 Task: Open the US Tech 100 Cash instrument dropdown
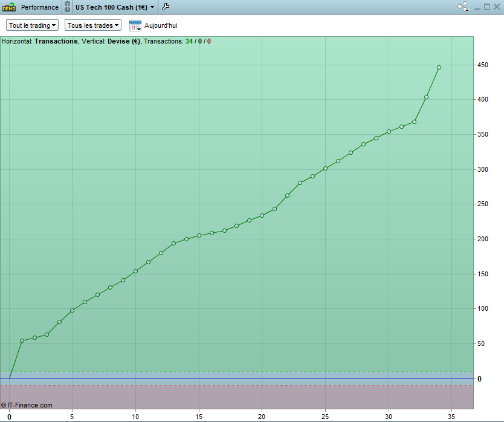pyautogui.click(x=115, y=7)
